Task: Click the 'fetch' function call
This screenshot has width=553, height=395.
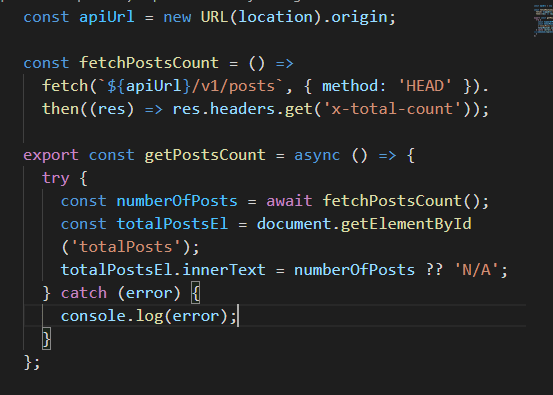Action: [x=65, y=86]
